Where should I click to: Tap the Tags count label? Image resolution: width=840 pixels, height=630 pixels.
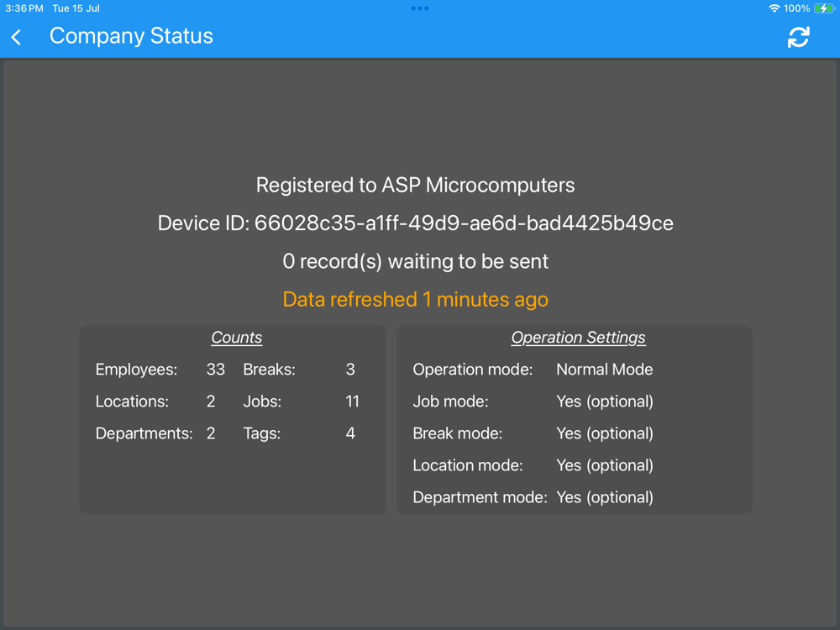(262, 433)
